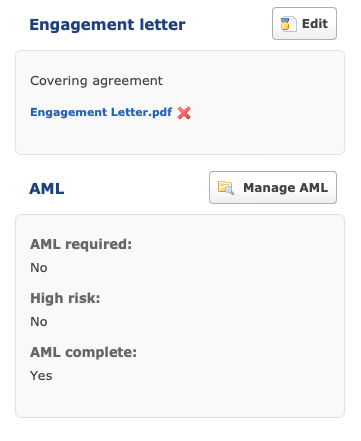The image size is (361, 441).
Task: Click the document badge icon on Edit
Action: pyautogui.click(x=288, y=24)
